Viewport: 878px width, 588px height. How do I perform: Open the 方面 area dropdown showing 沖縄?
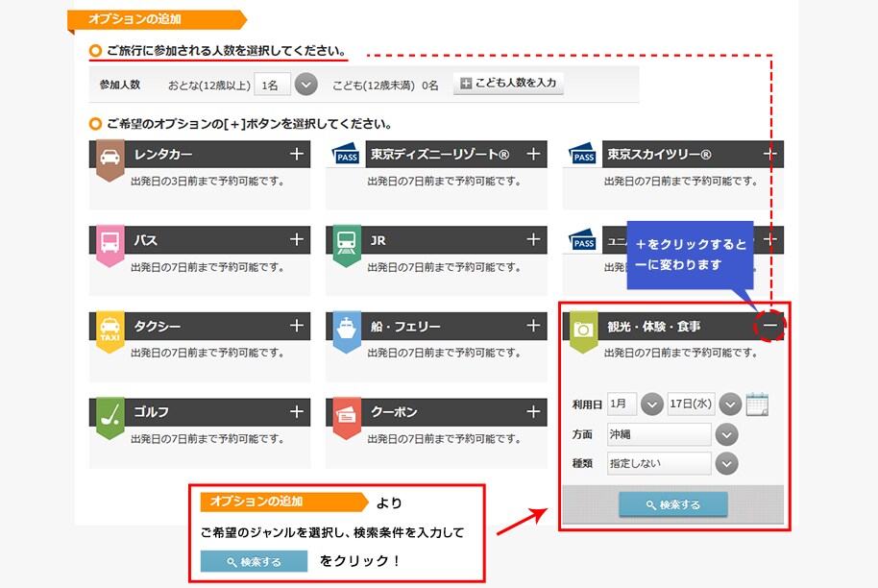pyautogui.click(x=727, y=434)
